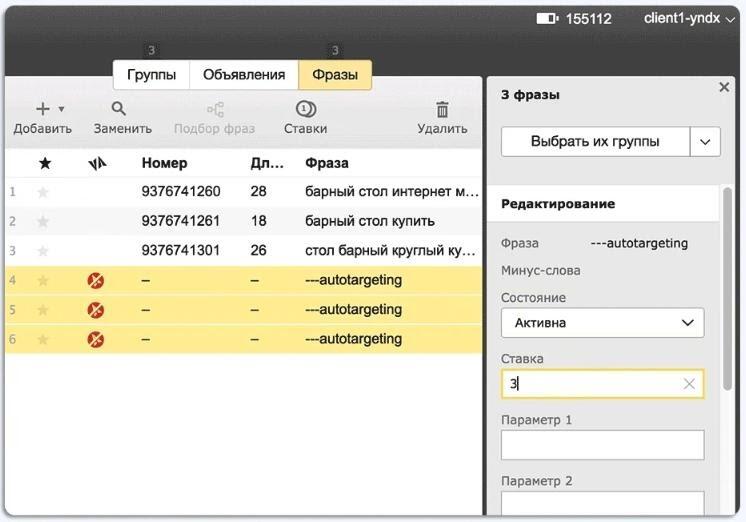Click the warning-state column header icon
Image resolution: width=746 pixels, height=522 pixels.
97,163
